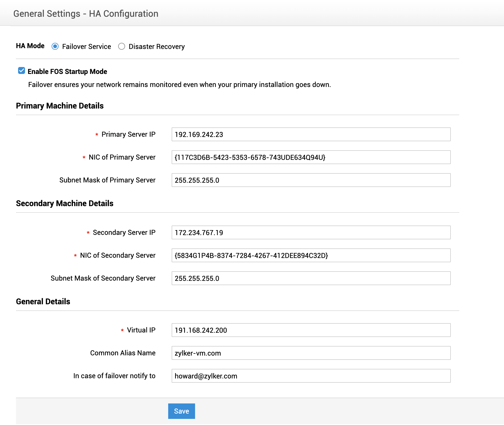Click the Primary Server IP field
The width and height of the screenshot is (504, 425).
point(311,134)
